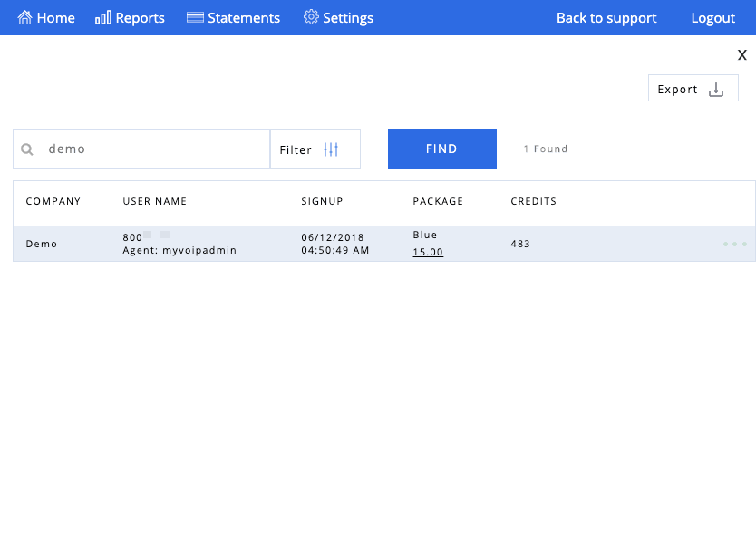Click the magnifier search icon

point(27,149)
